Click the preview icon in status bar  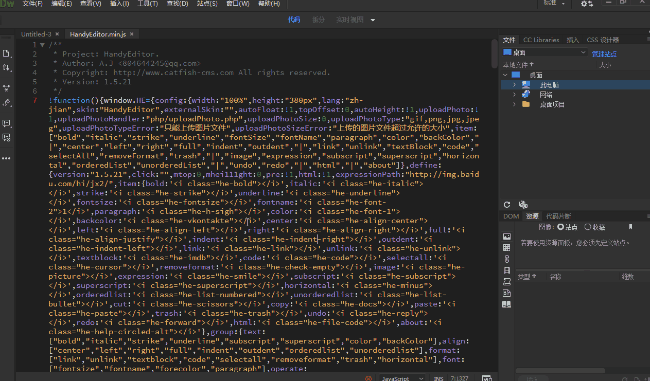coord(487,378)
